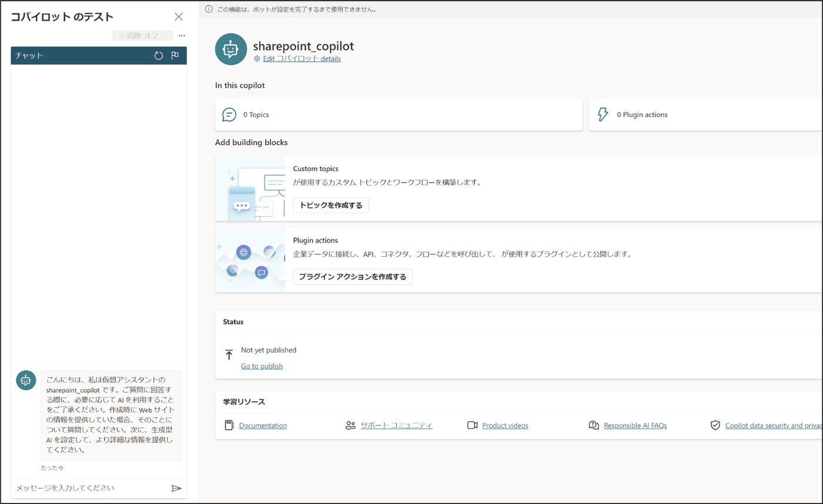Click the In this copilot heading
The width and height of the screenshot is (823, 504).
240,85
